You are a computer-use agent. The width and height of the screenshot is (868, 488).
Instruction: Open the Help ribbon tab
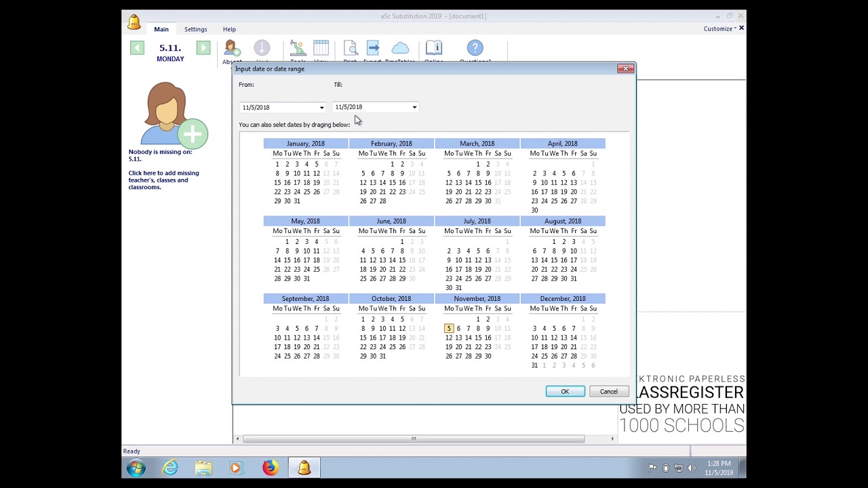coord(229,29)
